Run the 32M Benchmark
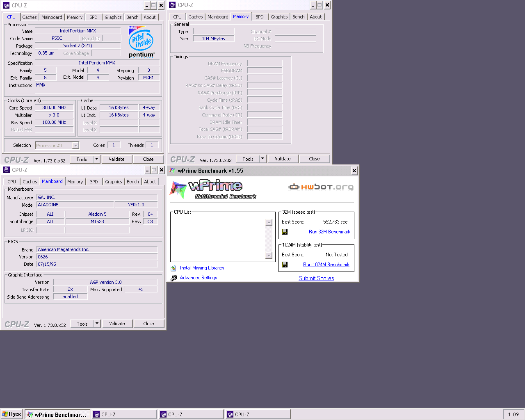Viewport: 525px width, 420px height. 329,232
